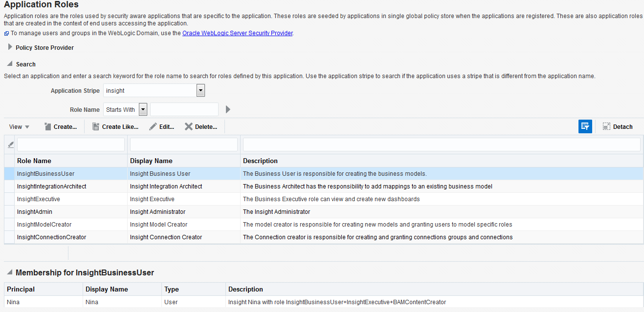Screen dimensions: 644x312
Task: Collapse the Search section
Action: click(10, 64)
